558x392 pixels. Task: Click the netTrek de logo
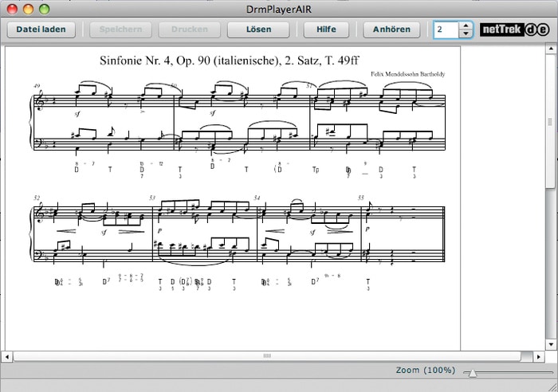tap(515, 29)
